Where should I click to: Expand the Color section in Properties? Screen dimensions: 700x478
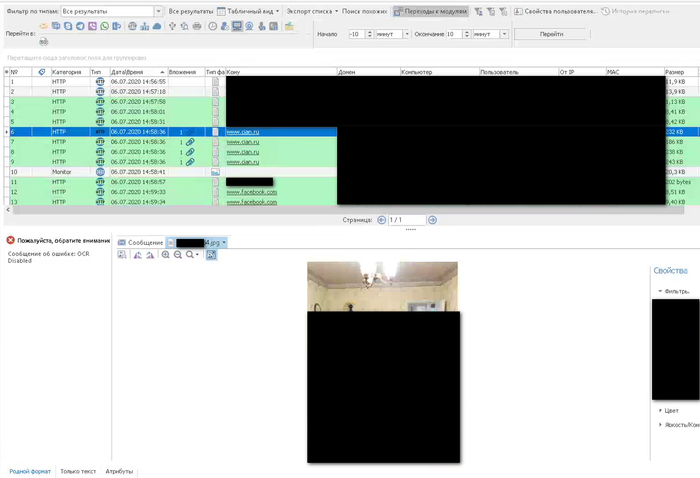point(660,410)
